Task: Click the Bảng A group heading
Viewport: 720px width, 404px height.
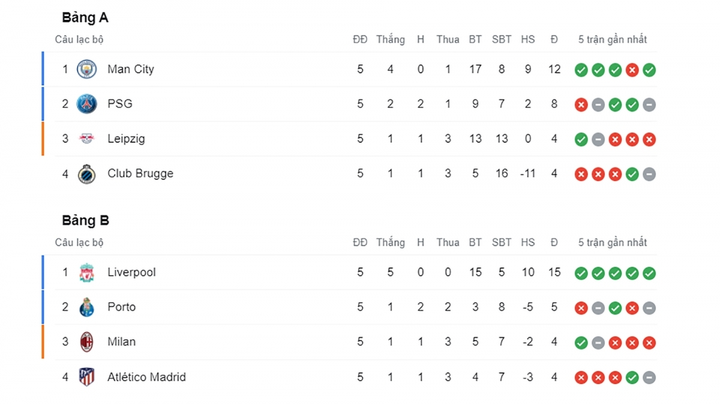Action: [85, 17]
